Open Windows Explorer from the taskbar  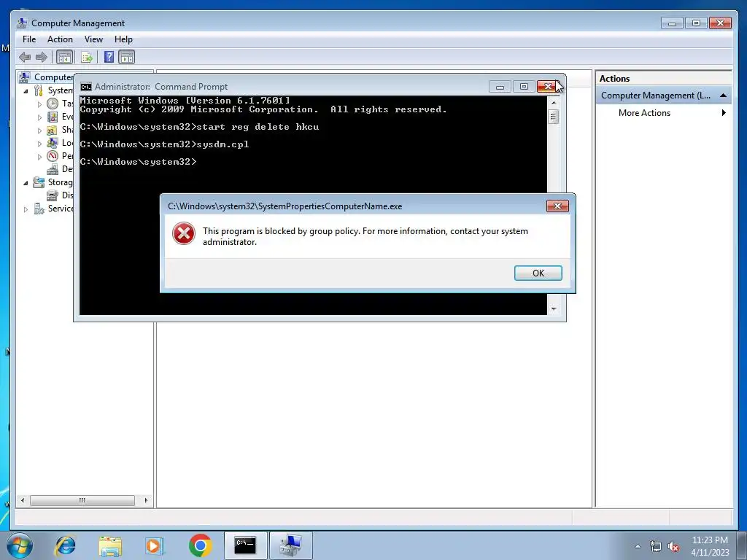pyautogui.click(x=110, y=545)
